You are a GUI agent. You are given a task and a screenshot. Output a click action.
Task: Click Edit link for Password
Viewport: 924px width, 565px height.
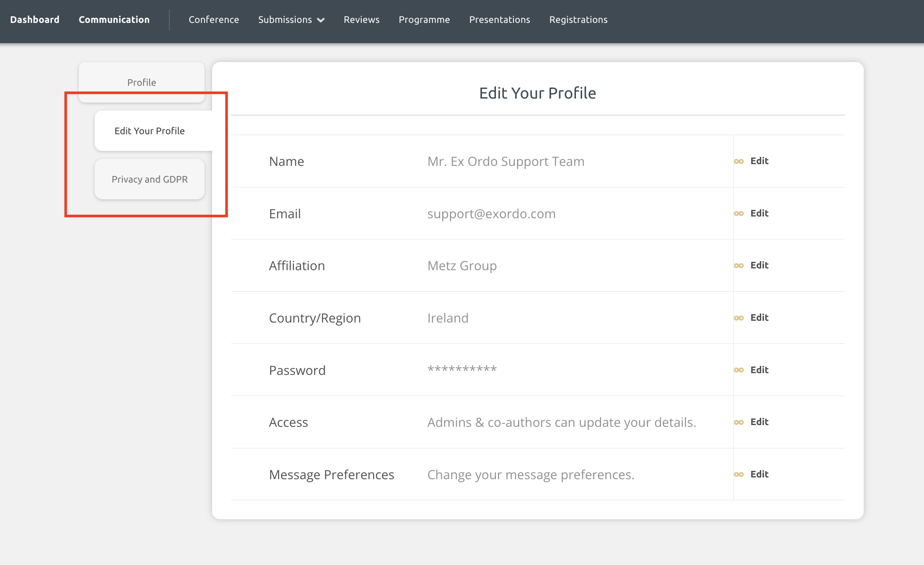759,370
